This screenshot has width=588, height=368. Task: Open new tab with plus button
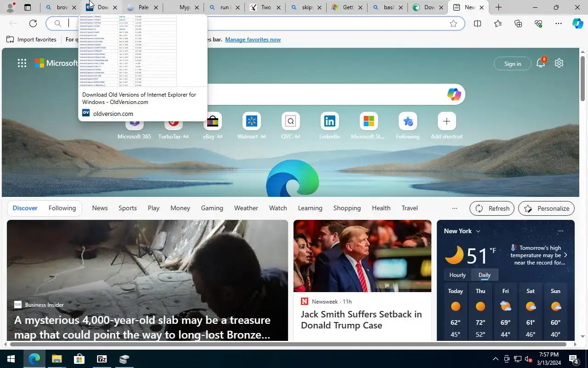[498, 7]
